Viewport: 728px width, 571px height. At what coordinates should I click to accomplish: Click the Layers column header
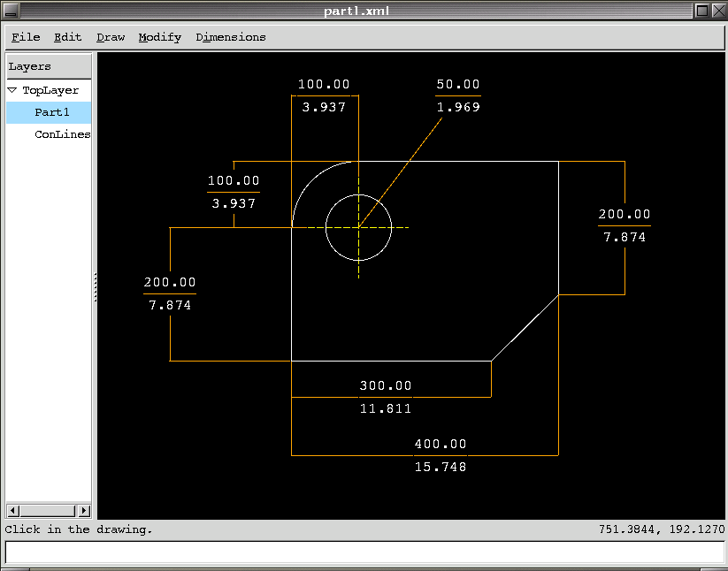coord(49,66)
